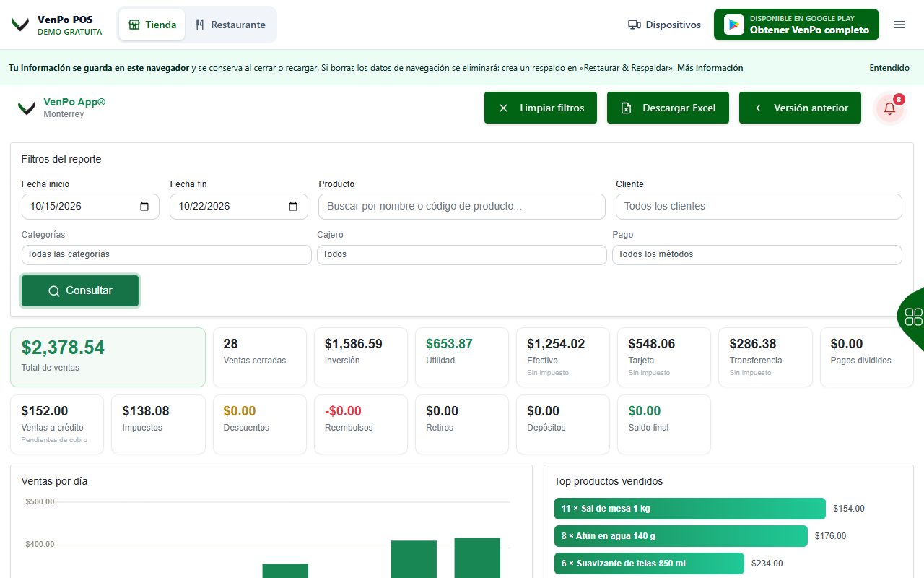Open the Pago methods dropdown
924x578 pixels.
tap(757, 254)
